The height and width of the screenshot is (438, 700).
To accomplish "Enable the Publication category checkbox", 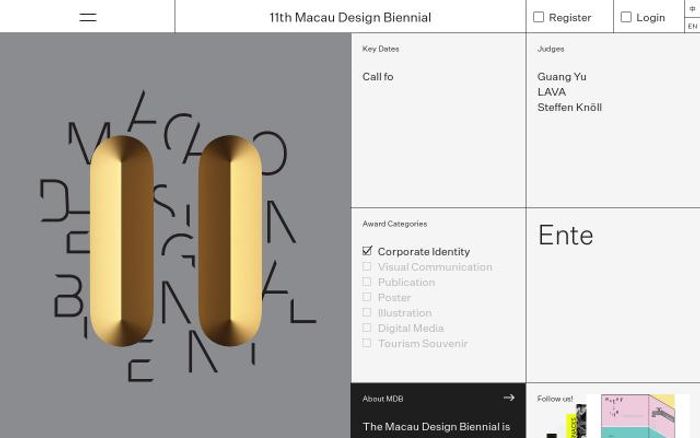I will [367, 282].
